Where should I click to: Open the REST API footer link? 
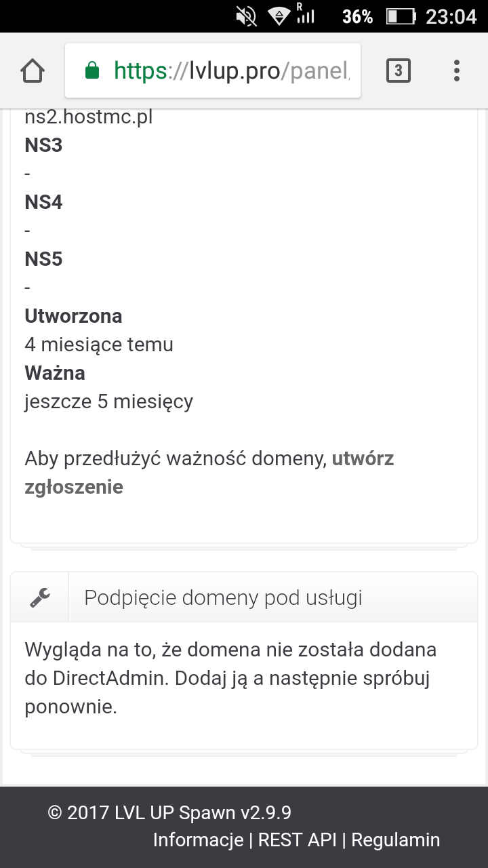pos(298,840)
